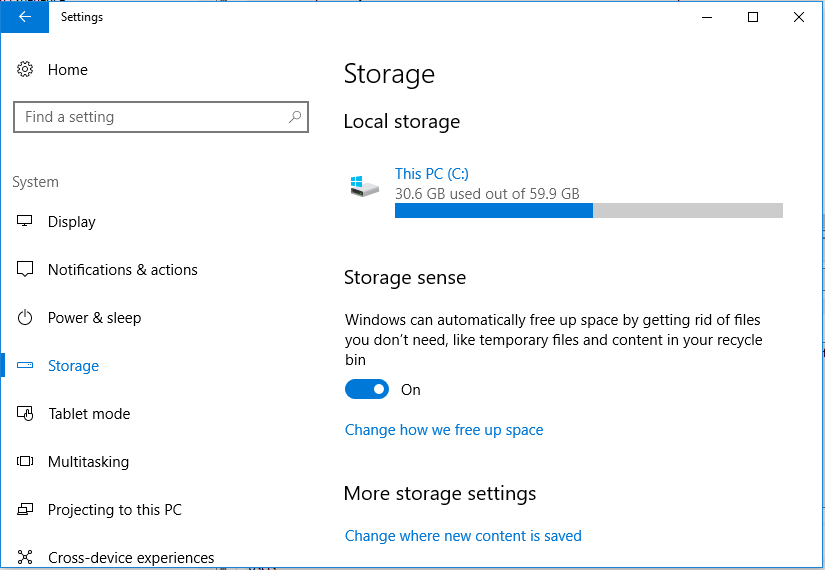Click the search magnifier icon
825x570 pixels.
(x=295, y=117)
